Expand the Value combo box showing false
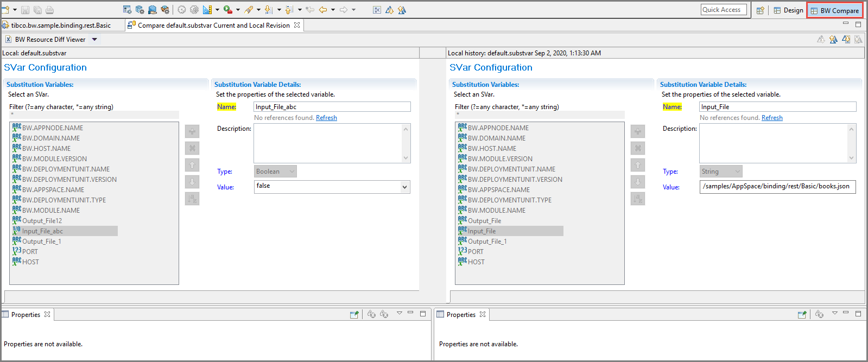Viewport: 868px width, 362px height. coord(404,187)
